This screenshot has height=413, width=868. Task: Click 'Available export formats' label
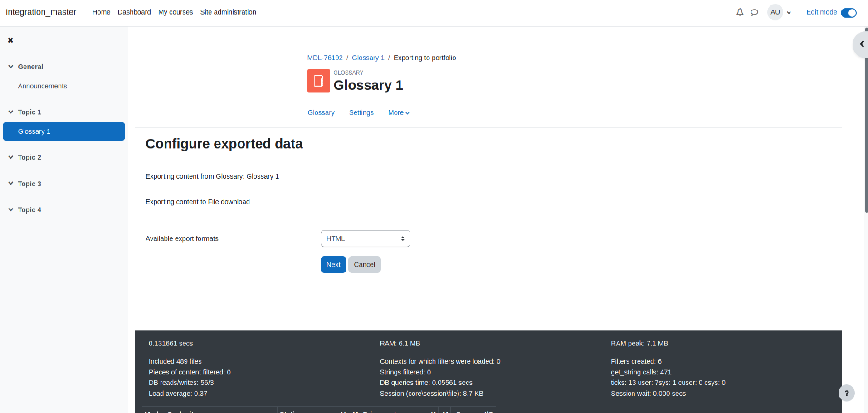(x=182, y=238)
